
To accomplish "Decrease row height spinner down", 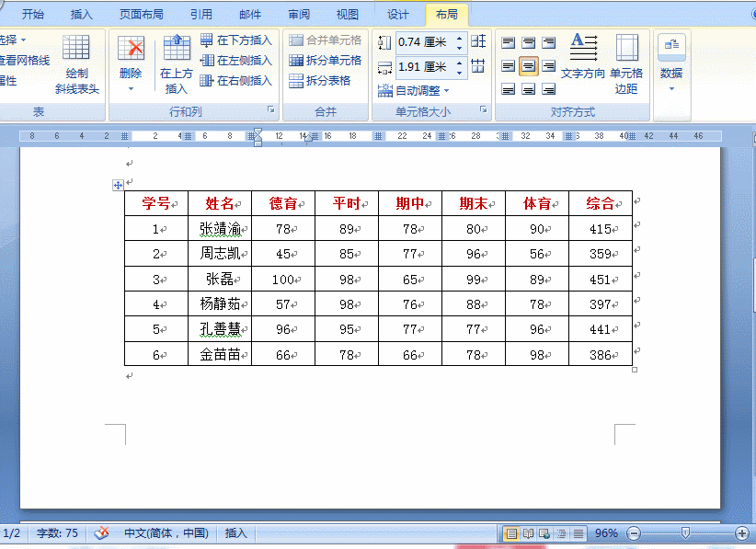I will coord(460,47).
